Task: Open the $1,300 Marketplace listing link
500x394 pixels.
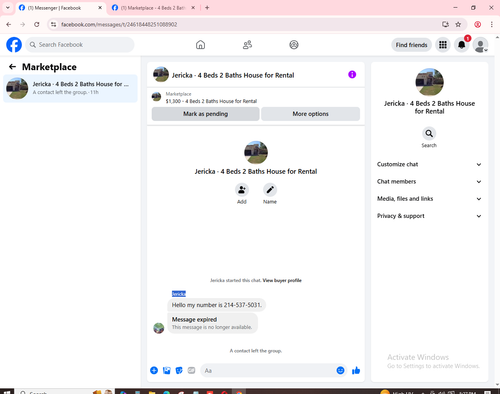Action: point(211,101)
